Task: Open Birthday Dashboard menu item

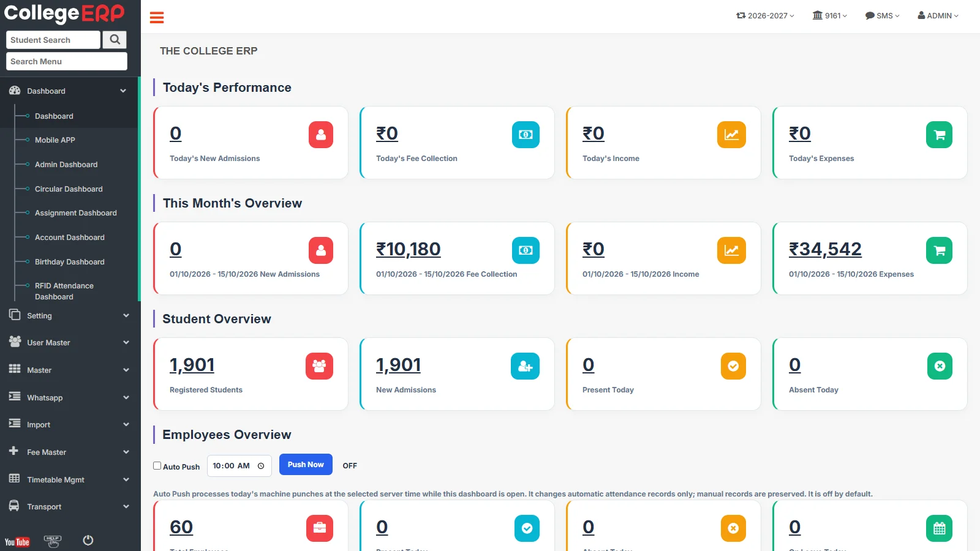Action: click(70, 262)
